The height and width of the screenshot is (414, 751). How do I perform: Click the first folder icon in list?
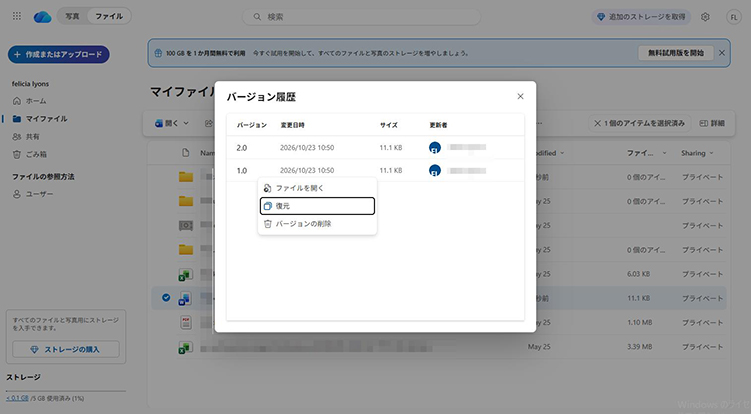(186, 177)
